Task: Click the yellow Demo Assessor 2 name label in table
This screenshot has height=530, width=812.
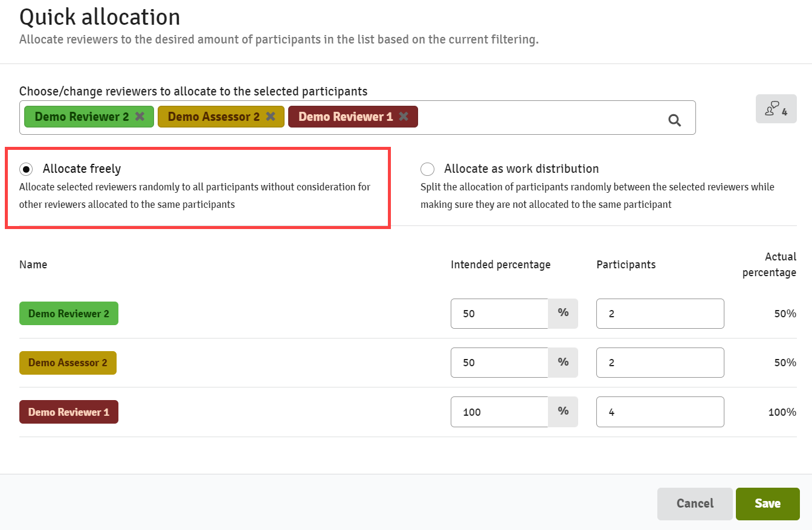Action: click(x=68, y=363)
